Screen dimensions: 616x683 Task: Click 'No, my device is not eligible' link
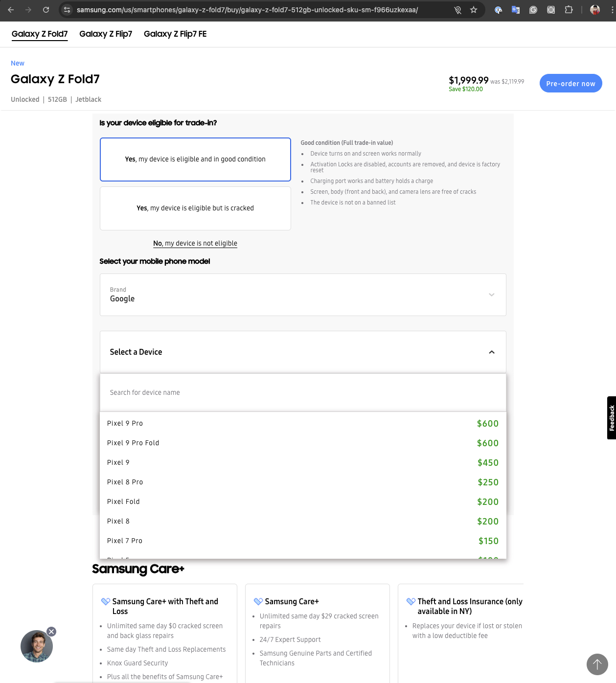click(x=195, y=243)
